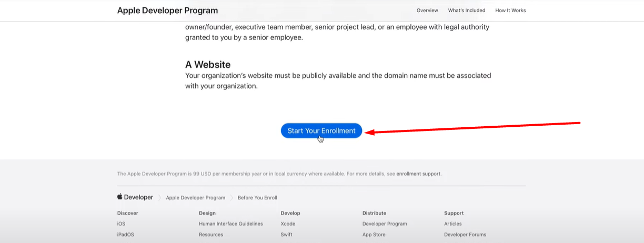Screen dimensions: 644x243
Task: Click the Apple Developer Program page title
Action: 167,11
